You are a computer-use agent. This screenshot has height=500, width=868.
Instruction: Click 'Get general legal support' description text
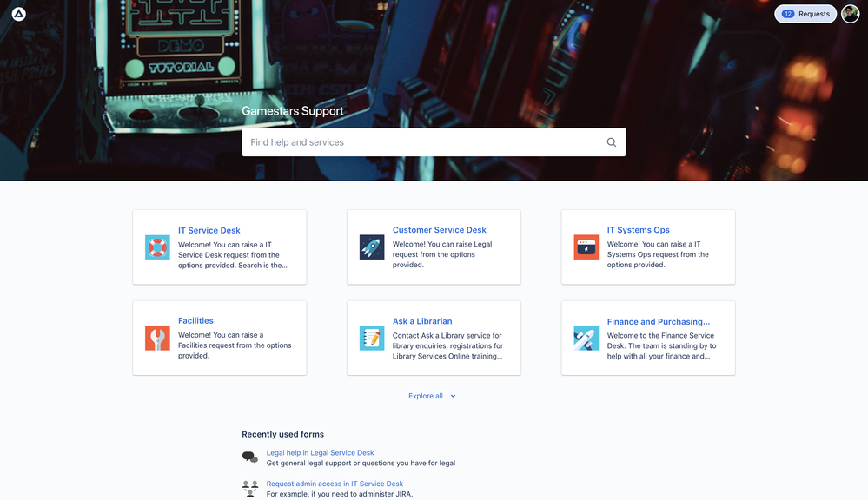click(361, 463)
